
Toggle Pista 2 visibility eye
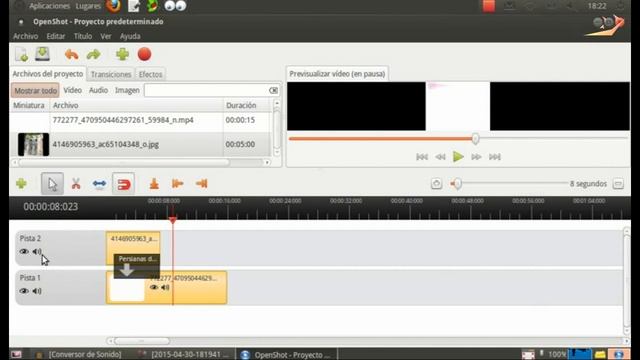pyautogui.click(x=24, y=251)
